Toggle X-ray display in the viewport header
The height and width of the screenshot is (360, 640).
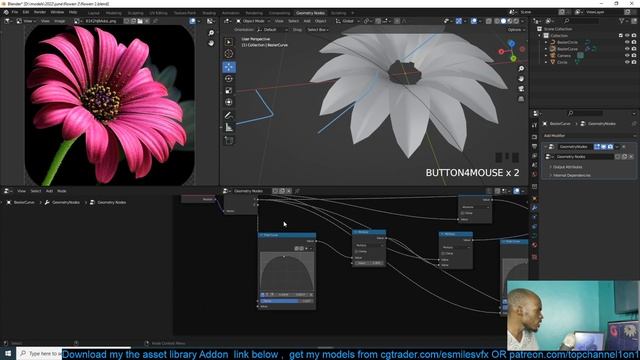pos(489,21)
